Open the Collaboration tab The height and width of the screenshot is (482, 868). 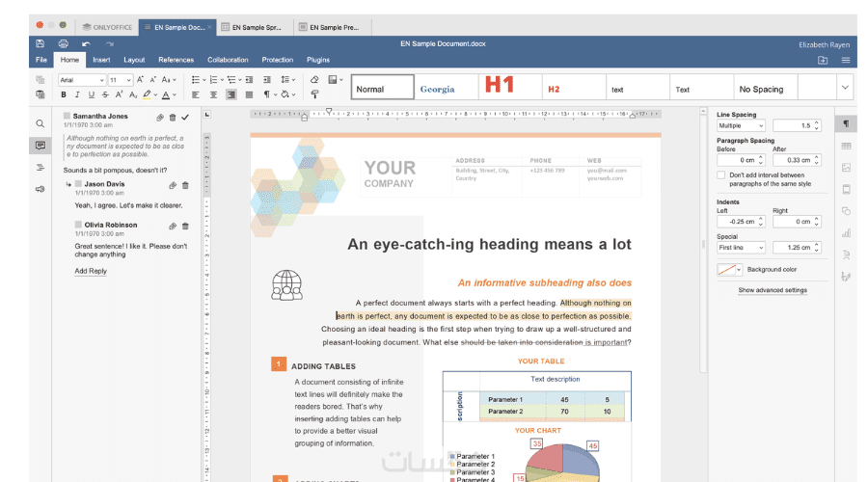(x=228, y=60)
